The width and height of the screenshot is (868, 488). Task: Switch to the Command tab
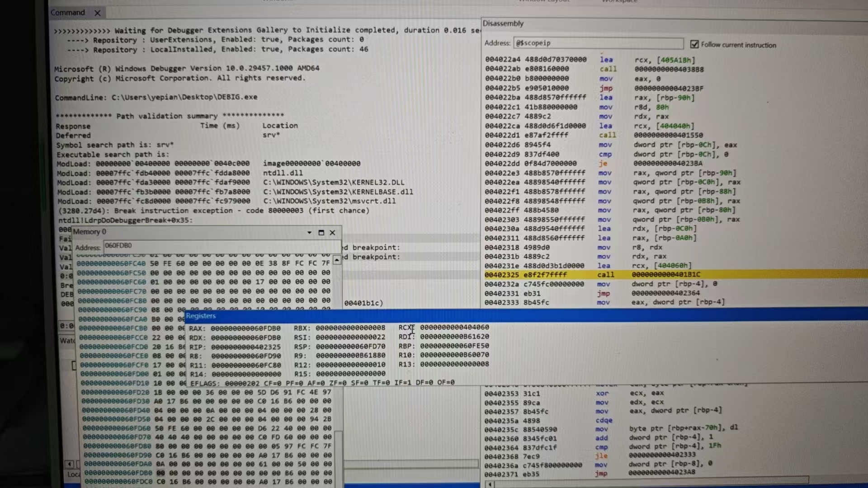pyautogui.click(x=68, y=13)
